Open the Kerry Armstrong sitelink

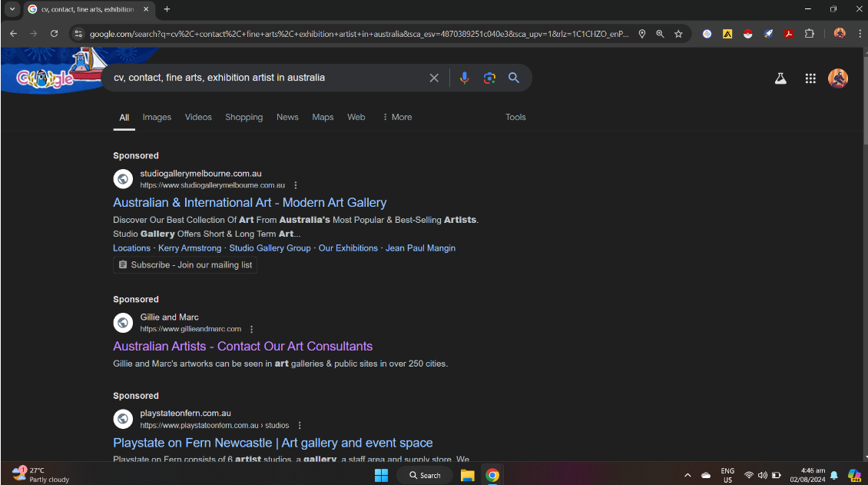click(189, 247)
